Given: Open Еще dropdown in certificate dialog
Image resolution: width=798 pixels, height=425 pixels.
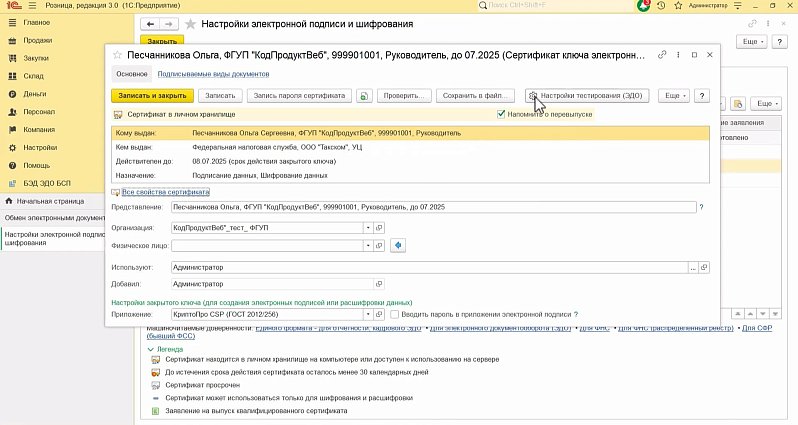Looking at the screenshot, I should coord(674,96).
